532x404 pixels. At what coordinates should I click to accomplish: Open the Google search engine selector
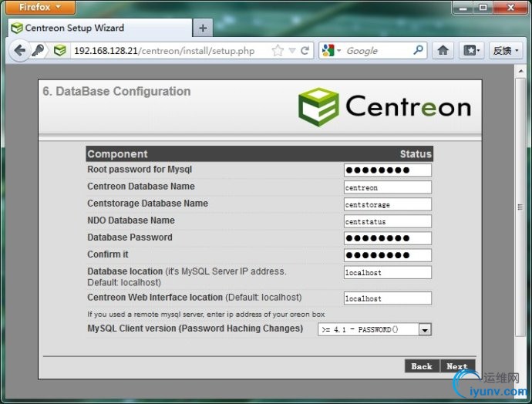[332, 51]
